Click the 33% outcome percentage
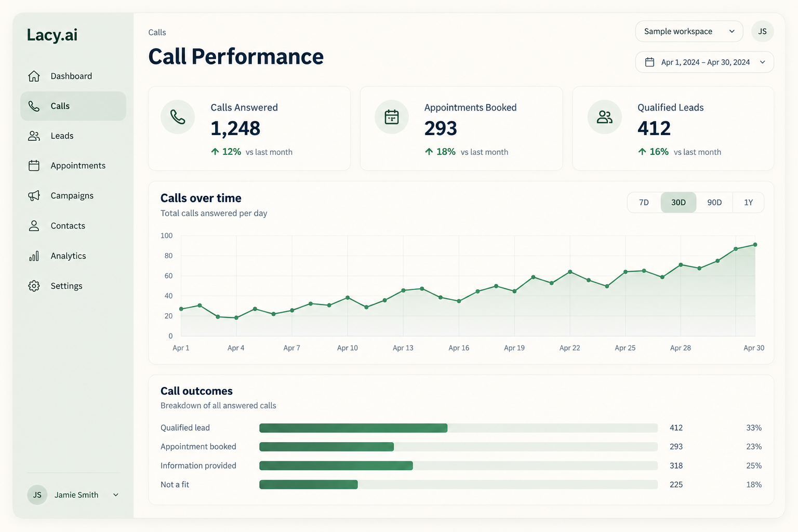The image size is (798, 532). 754,428
